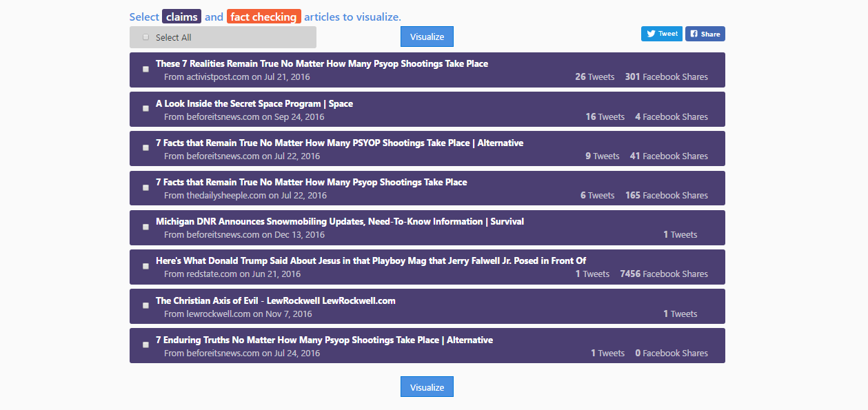Check the Select All checkbox

pyautogui.click(x=145, y=37)
